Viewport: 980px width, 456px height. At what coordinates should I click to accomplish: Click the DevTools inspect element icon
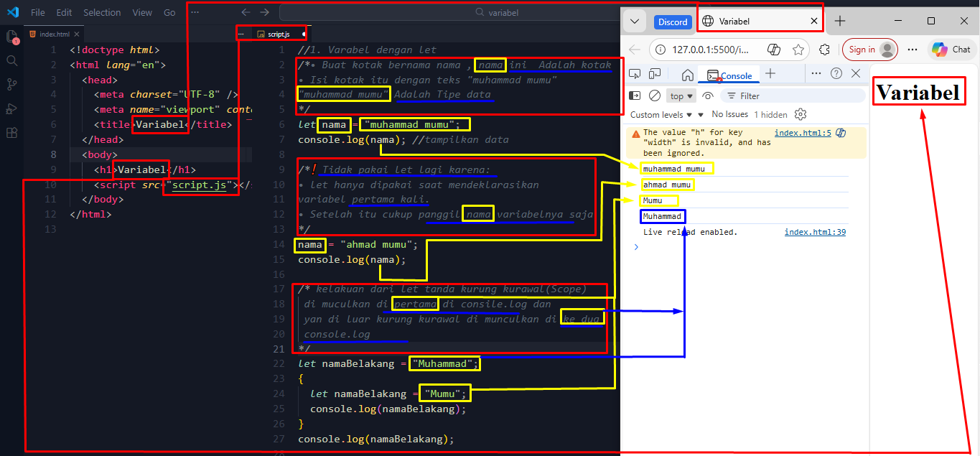coord(635,74)
